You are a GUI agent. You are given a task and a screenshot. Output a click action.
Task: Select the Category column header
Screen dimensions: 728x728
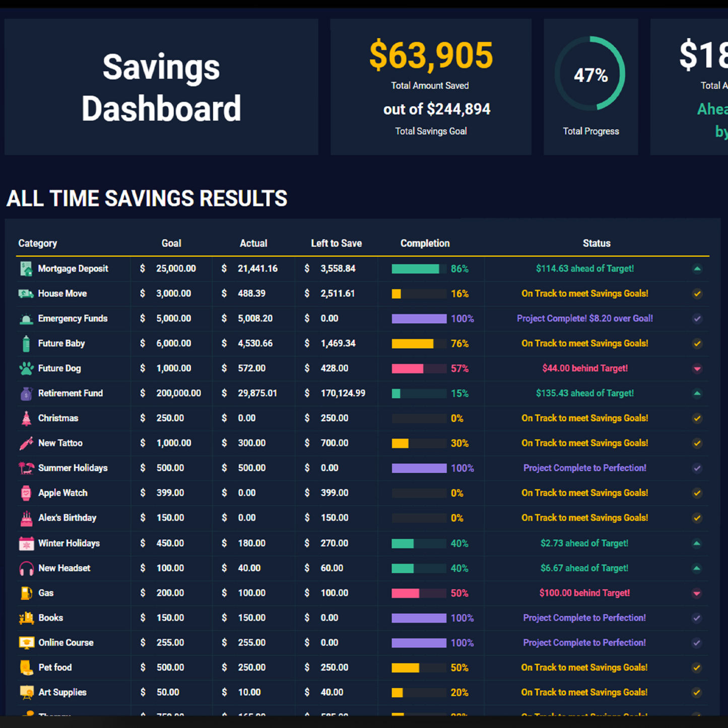[38, 243]
